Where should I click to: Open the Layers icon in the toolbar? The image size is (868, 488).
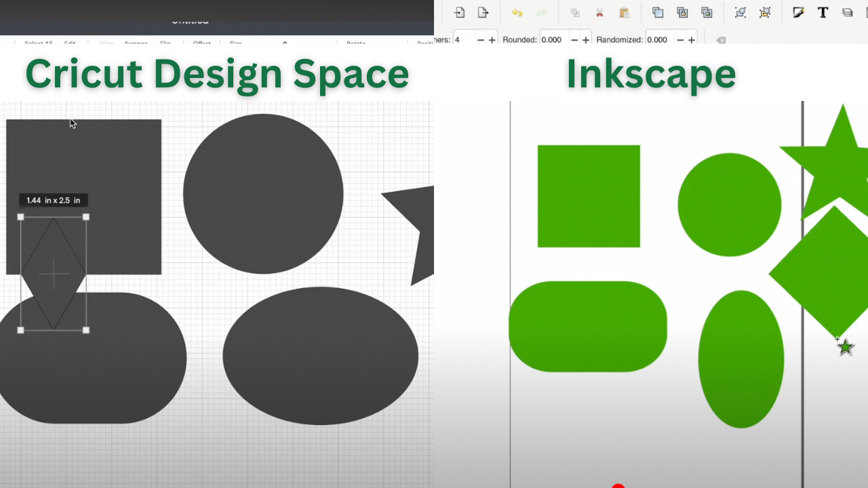[847, 12]
